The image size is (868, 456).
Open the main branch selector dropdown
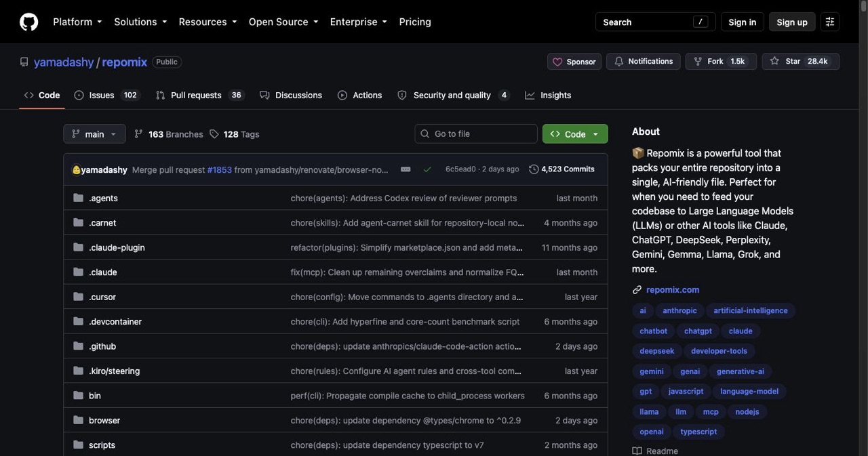(x=94, y=134)
